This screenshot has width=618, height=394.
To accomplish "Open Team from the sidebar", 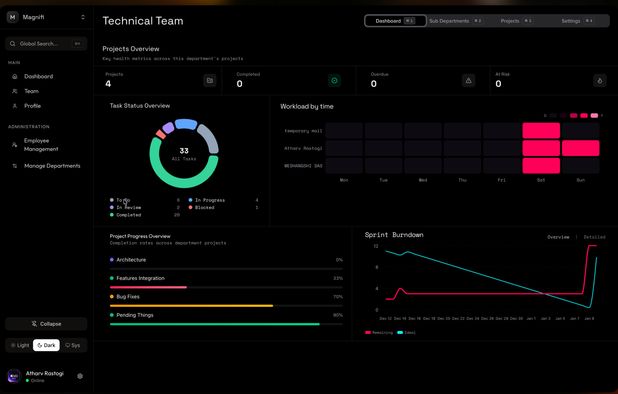I will (x=32, y=91).
